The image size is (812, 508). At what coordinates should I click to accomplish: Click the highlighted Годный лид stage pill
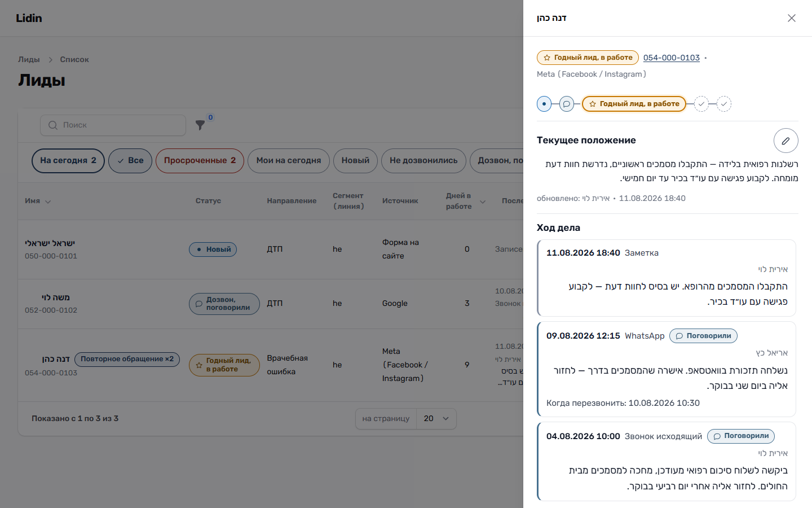tap(634, 104)
